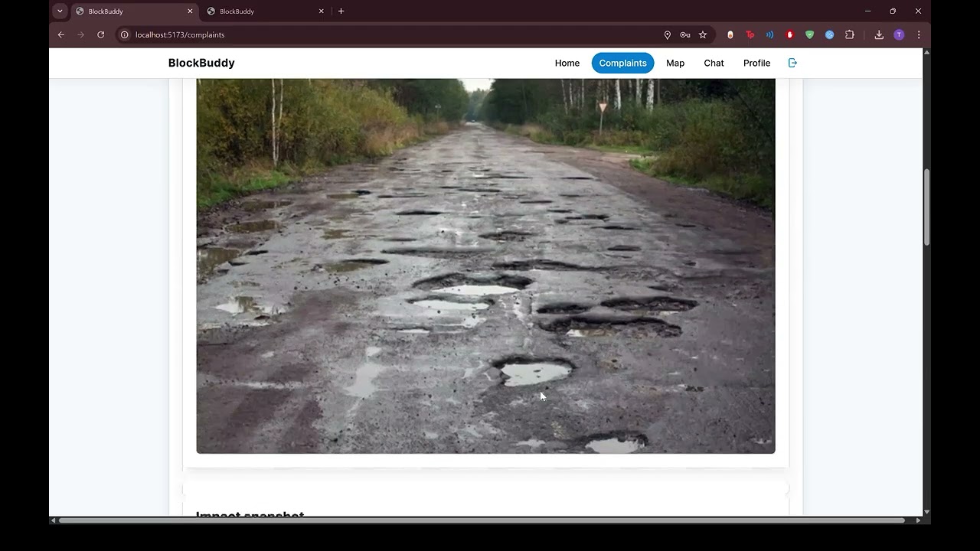The image size is (980, 551).
Task: Open the purple profile avatar in Chrome
Action: coord(899,34)
